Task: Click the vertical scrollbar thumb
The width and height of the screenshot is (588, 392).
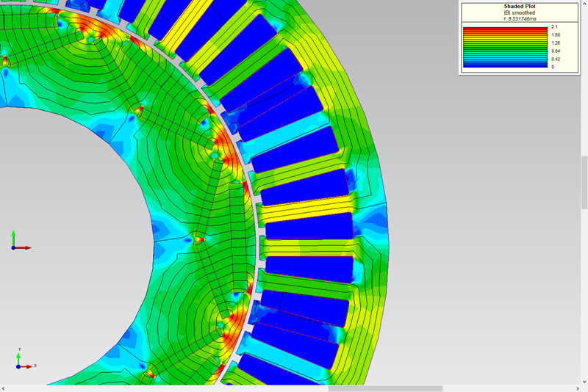Action: 584,182
